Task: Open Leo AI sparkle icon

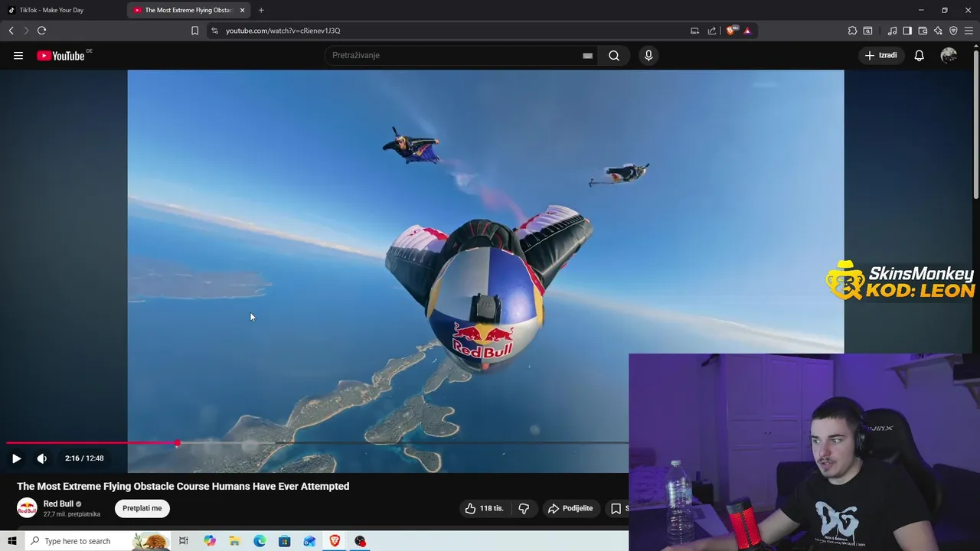Action: pyautogui.click(x=938, y=31)
